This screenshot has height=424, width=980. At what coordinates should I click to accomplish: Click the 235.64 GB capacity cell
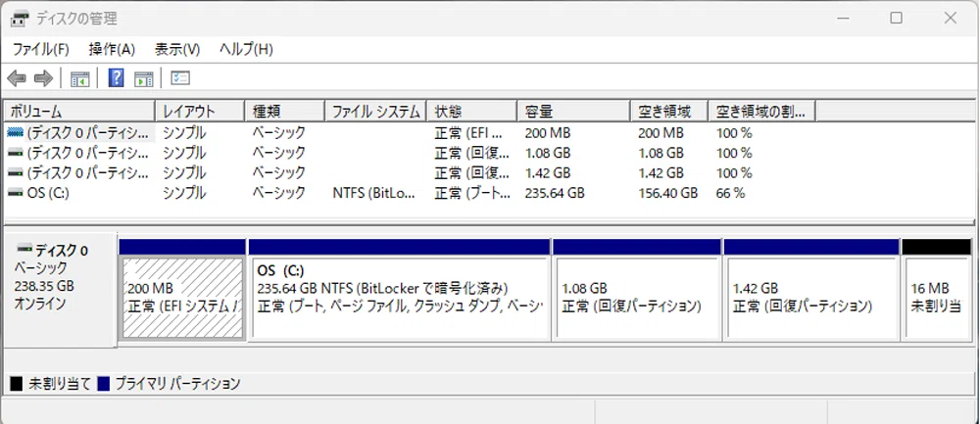556,193
